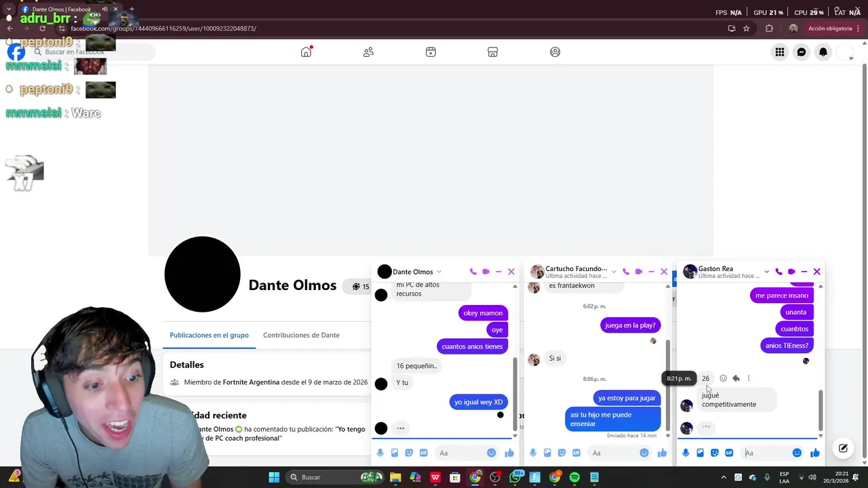Choose sticker in Gaston Rea chat
This screenshot has width=868, height=488.
pyautogui.click(x=715, y=453)
